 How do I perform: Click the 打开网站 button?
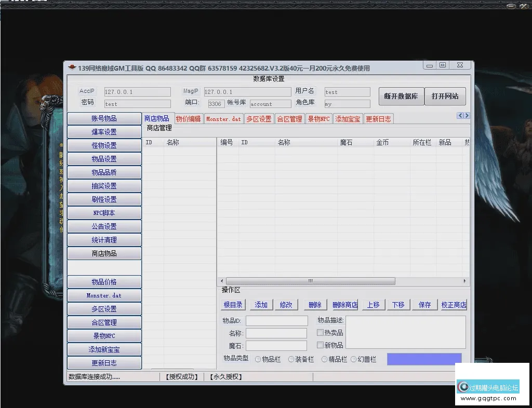[x=445, y=96]
